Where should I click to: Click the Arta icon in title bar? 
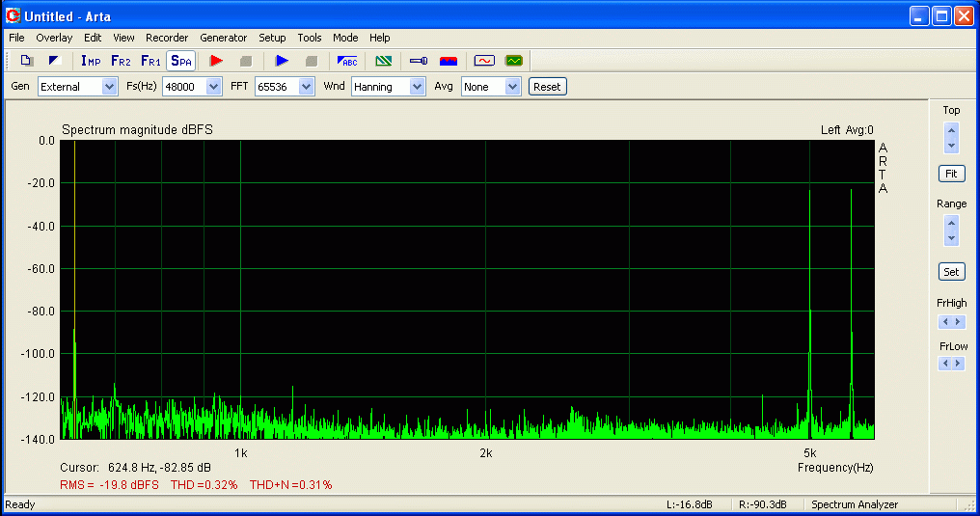(13, 15)
